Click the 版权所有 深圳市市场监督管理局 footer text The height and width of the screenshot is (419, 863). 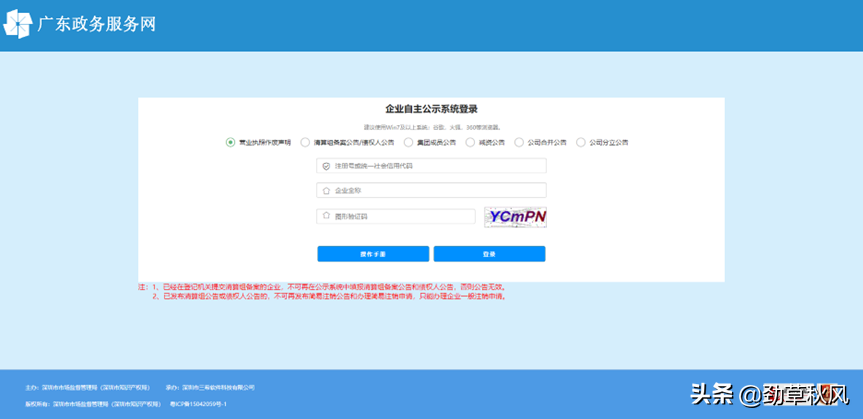[x=93, y=404]
